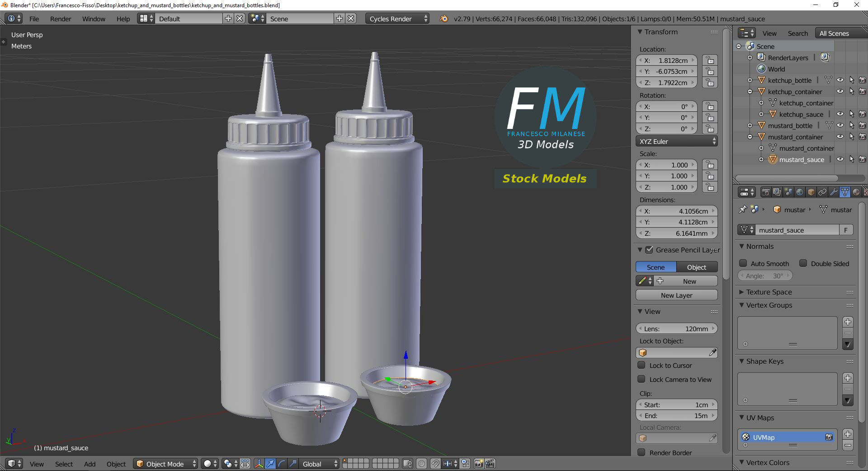
Task: Open the Global orientation dropdown
Action: click(x=319, y=464)
